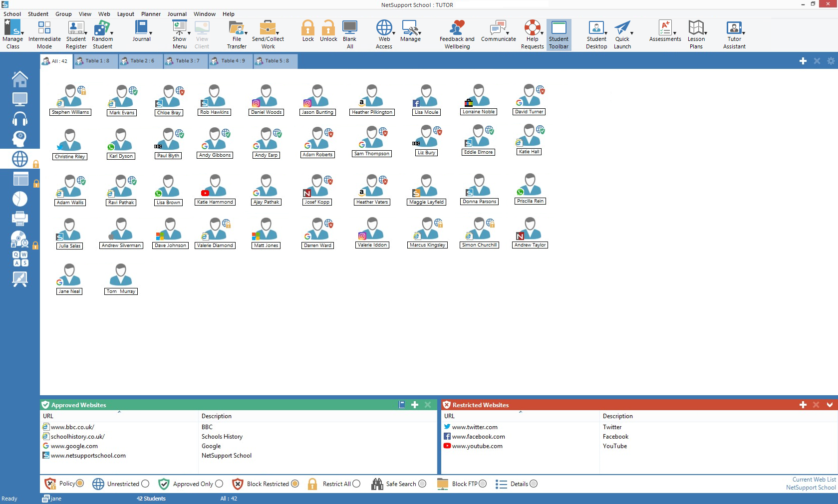
Task: Select student Karl Dyson
Action: point(120,142)
